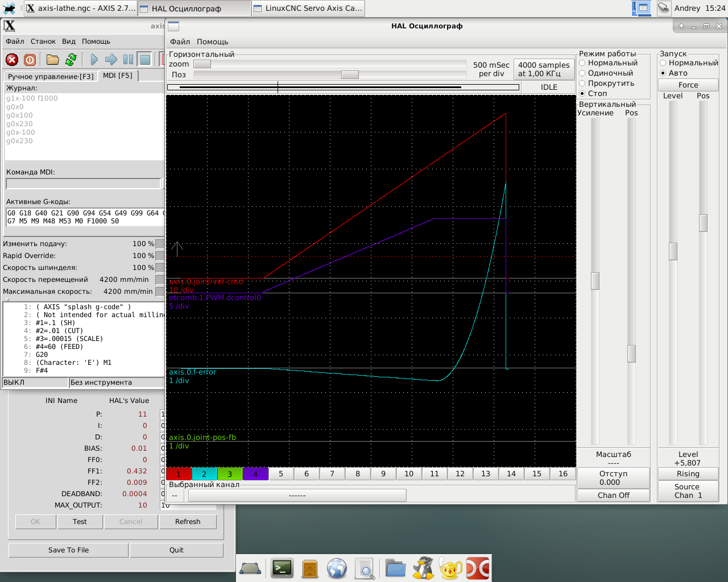Open the terminal from the bottom dock
Screen dimensions: 728x582
tap(282, 568)
